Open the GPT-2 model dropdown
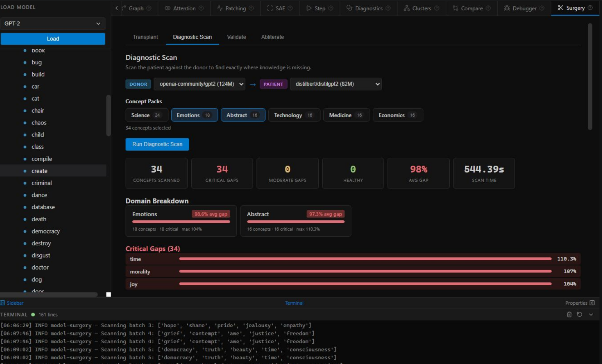Image resolution: width=602 pixels, height=364 pixels. (x=53, y=24)
